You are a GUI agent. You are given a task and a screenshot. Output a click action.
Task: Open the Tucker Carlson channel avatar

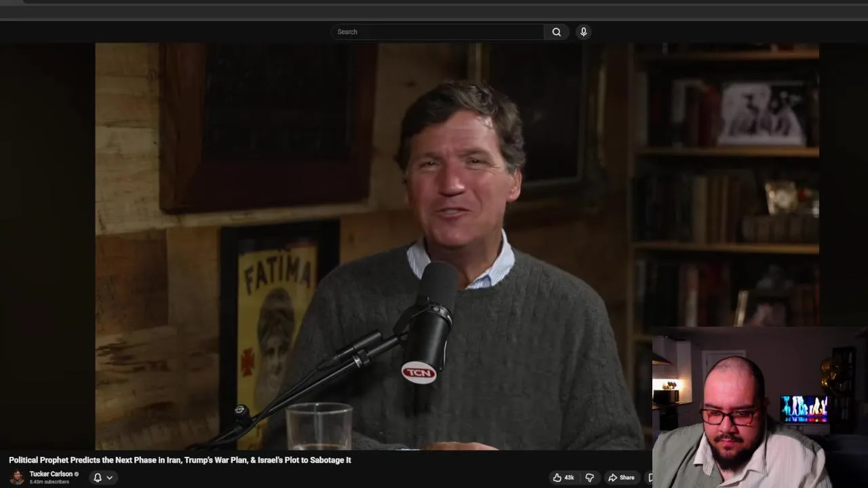17,477
